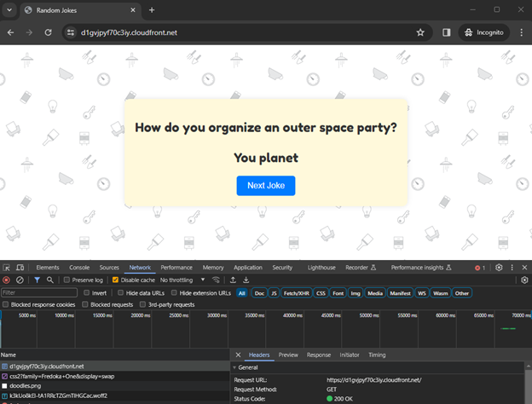Image resolution: width=532 pixels, height=404 pixels.
Task: Bookmark page with the star icon
Action: tap(420, 32)
